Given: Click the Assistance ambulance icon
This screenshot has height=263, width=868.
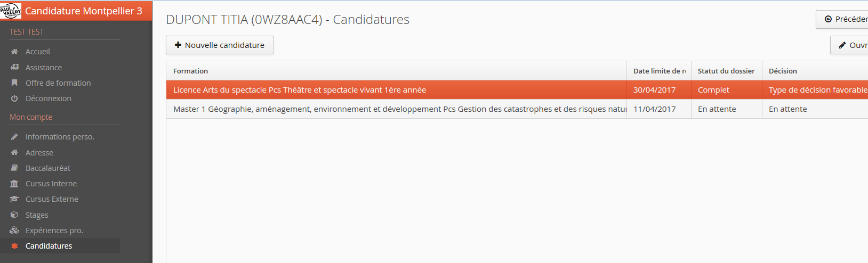Looking at the screenshot, I should click(14, 68).
